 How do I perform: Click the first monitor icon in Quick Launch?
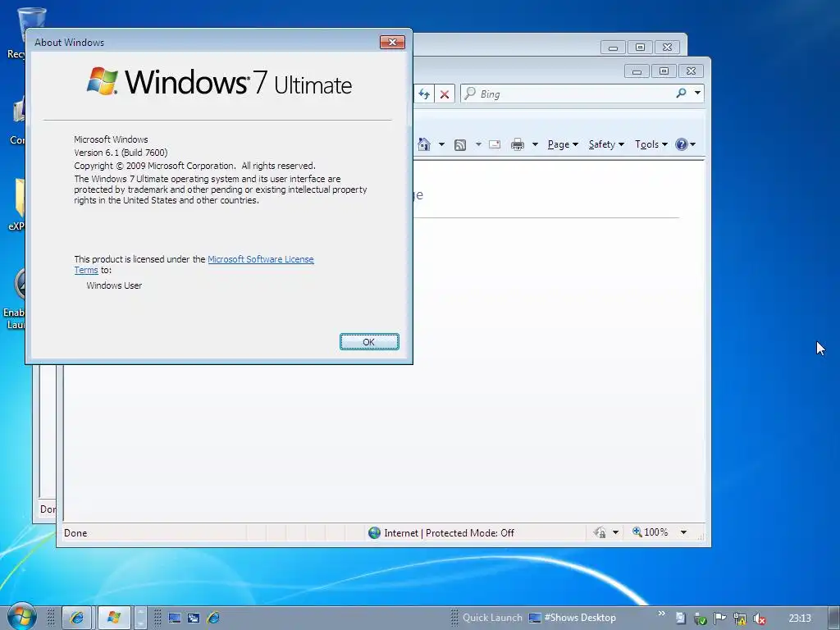coord(175,618)
